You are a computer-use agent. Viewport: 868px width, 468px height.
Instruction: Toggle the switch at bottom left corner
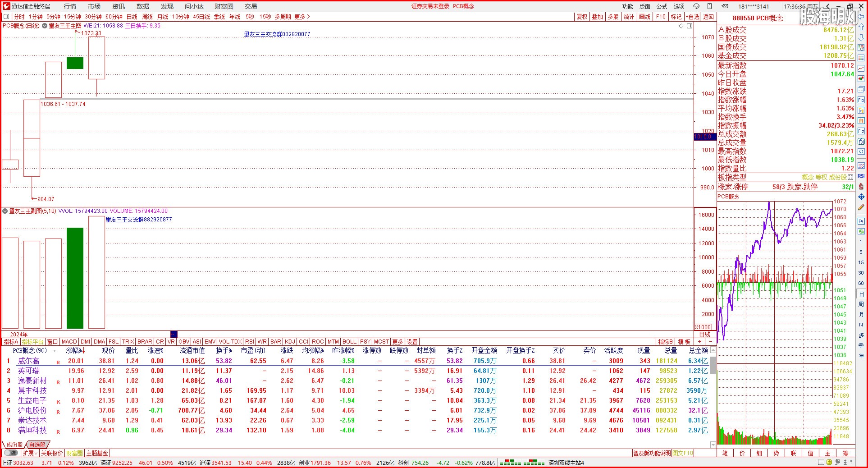tap(11, 453)
